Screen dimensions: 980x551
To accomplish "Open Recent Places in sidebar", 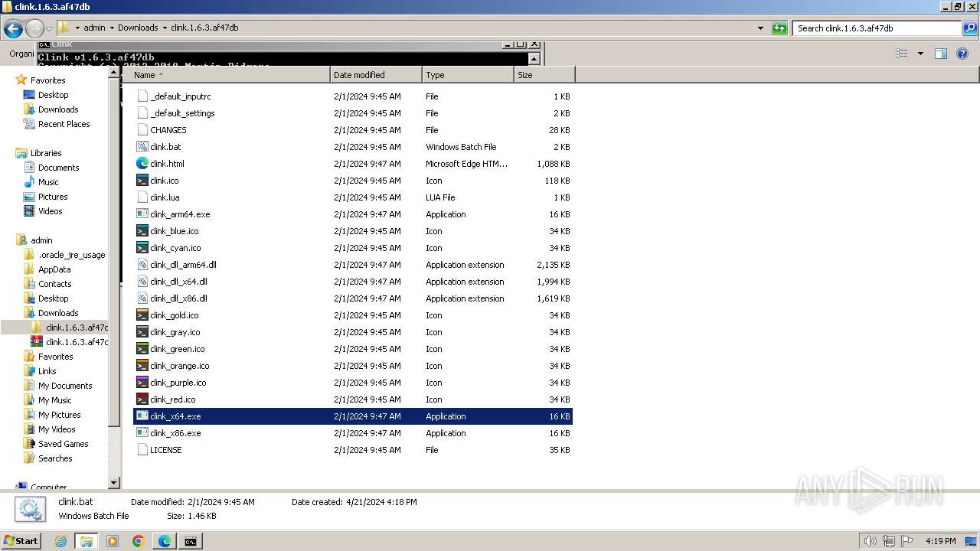I will click(64, 124).
